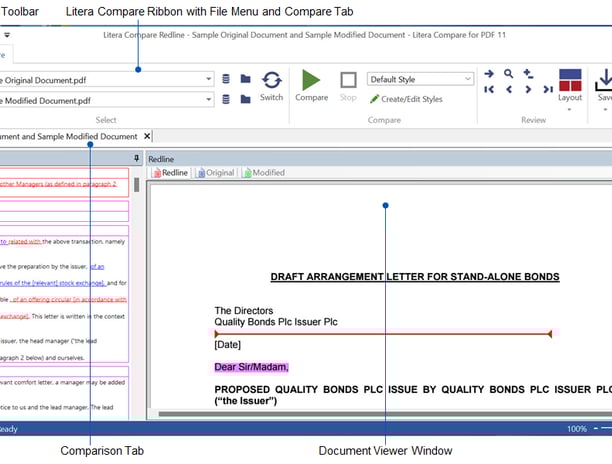Click the 100% zoom level in status bar
The height and width of the screenshot is (464, 612).
[577, 429]
